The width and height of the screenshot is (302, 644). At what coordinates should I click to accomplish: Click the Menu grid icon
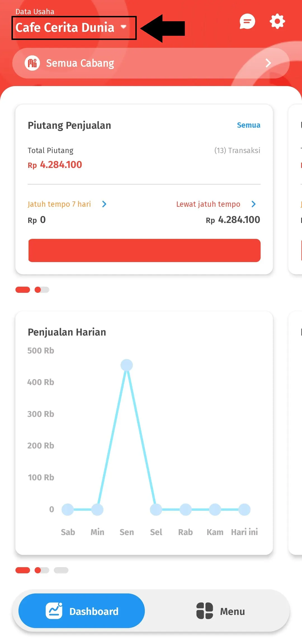click(x=204, y=611)
